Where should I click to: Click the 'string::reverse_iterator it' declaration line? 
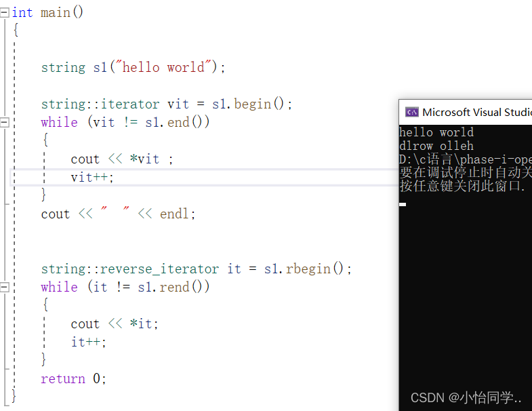(x=196, y=269)
